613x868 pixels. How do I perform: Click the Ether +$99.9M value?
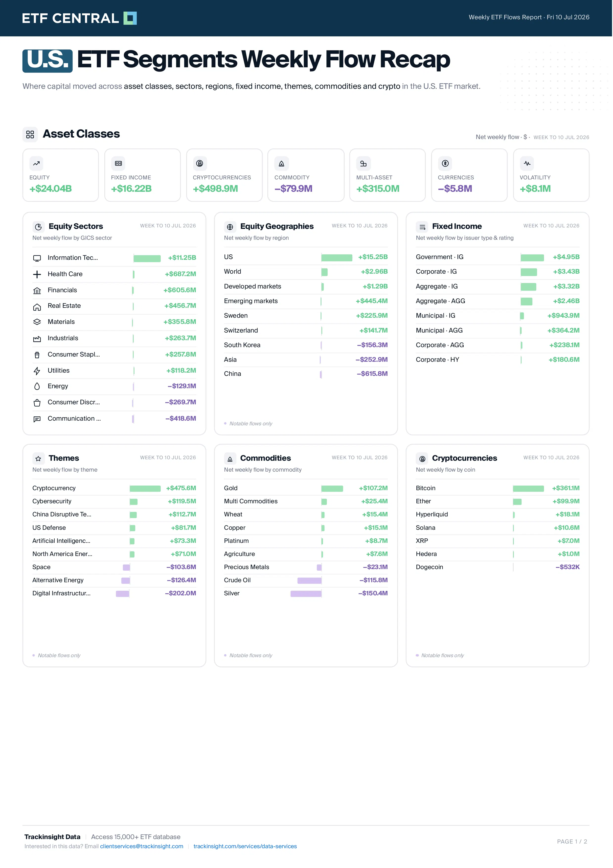click(566, 501)
